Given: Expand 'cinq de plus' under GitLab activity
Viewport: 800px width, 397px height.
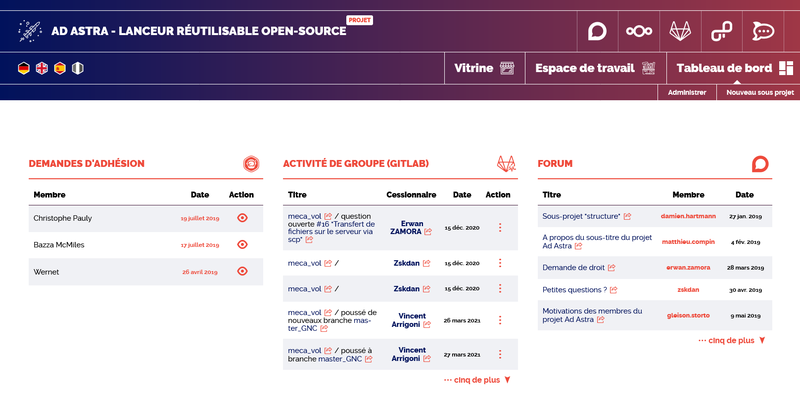Looking at the screenshot, I should [477, 380].
